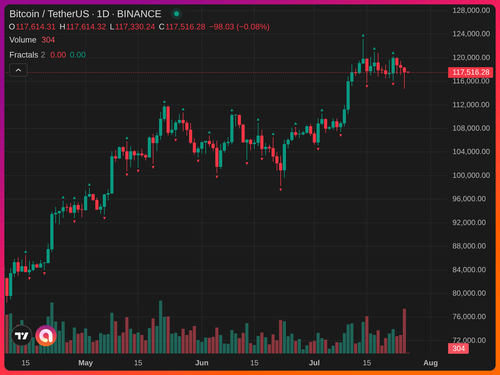Click the TradingView logo icon
Image resolution: width=500 pixels, height=375 pixels.
click(22, 336)
